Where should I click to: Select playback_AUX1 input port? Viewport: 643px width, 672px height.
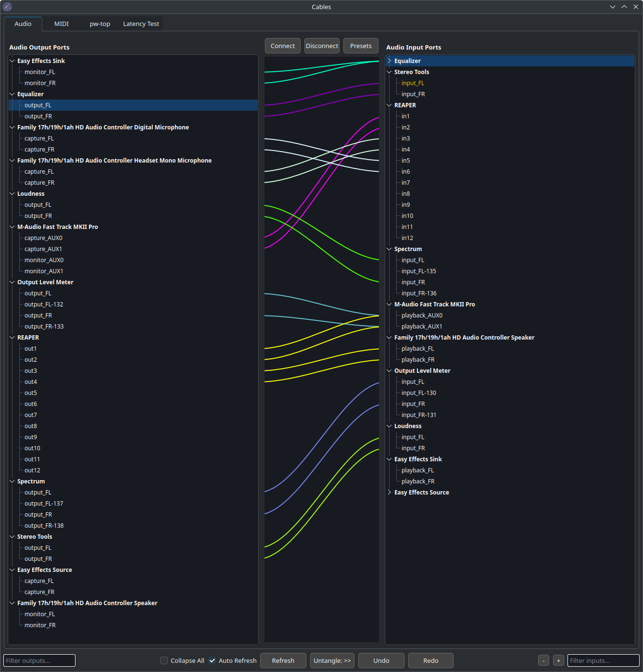[x=422, y=327]
